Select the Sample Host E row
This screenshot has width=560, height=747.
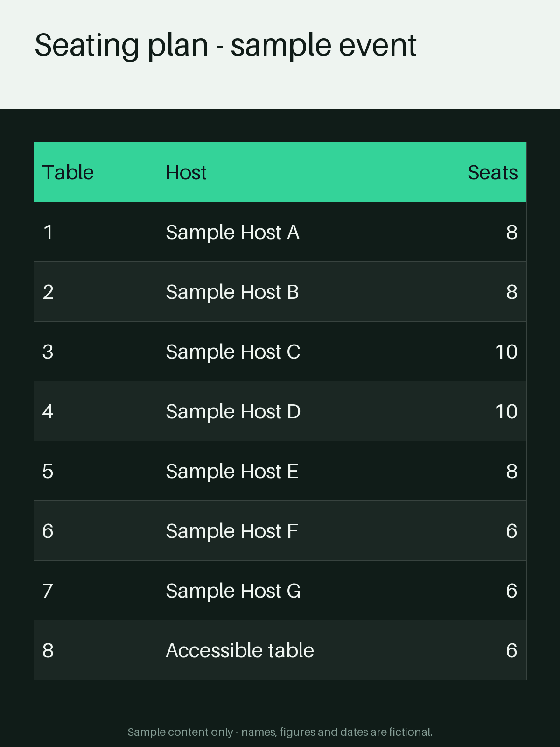(280, 471)
